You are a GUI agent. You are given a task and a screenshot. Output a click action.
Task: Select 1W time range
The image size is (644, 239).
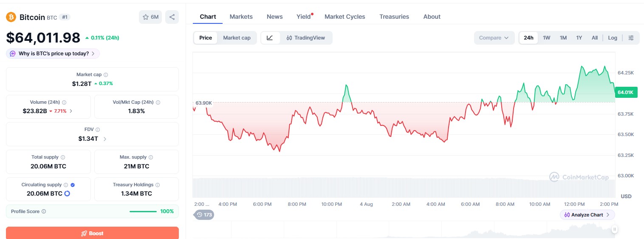tap(546, 38)
